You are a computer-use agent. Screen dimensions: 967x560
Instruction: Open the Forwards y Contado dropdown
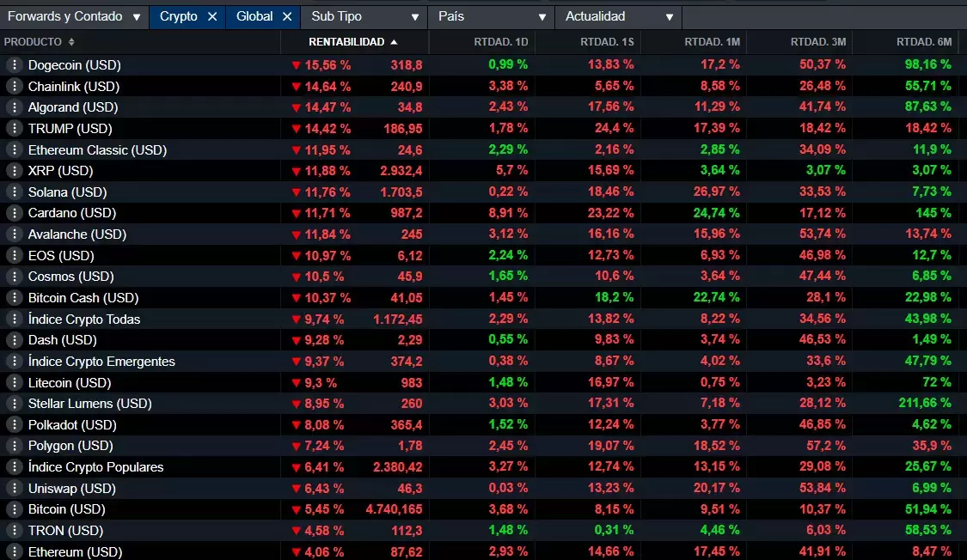73,16
